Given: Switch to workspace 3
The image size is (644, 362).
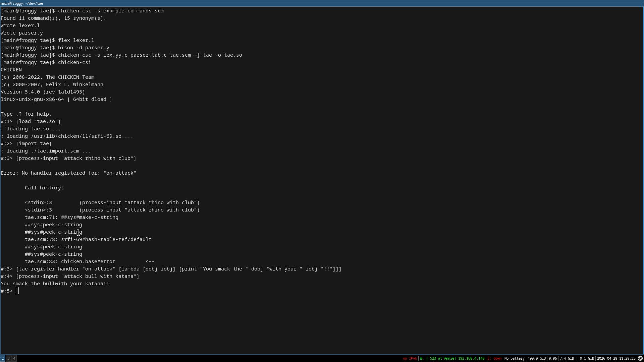Looking at the screenshot, I should click(8, 358).
